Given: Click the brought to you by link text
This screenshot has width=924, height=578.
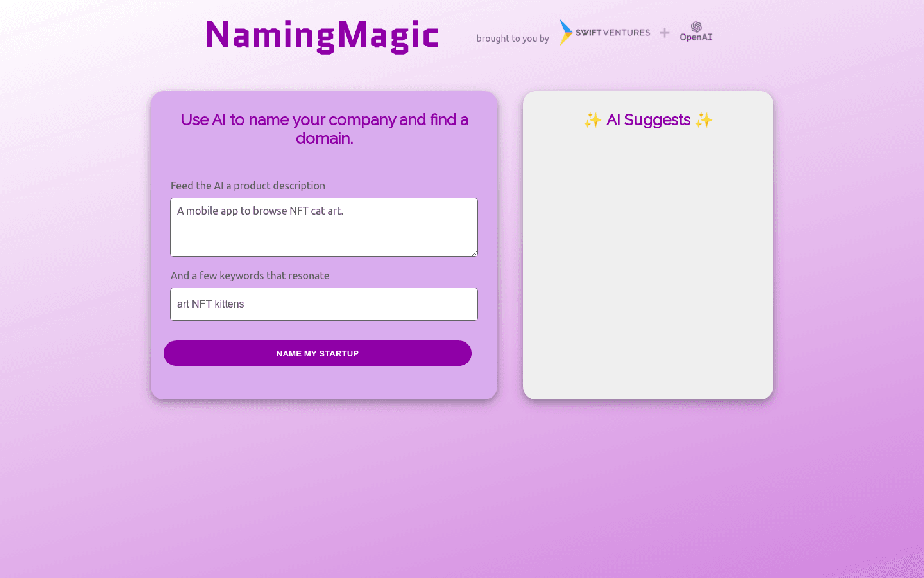Looking at the screenshot, I should point(511,39).
